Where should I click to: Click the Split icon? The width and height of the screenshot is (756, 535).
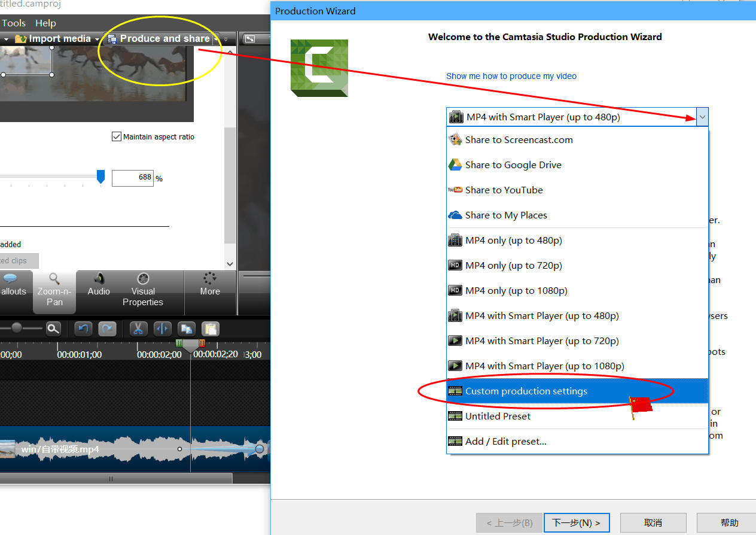(x=162, y=329)
